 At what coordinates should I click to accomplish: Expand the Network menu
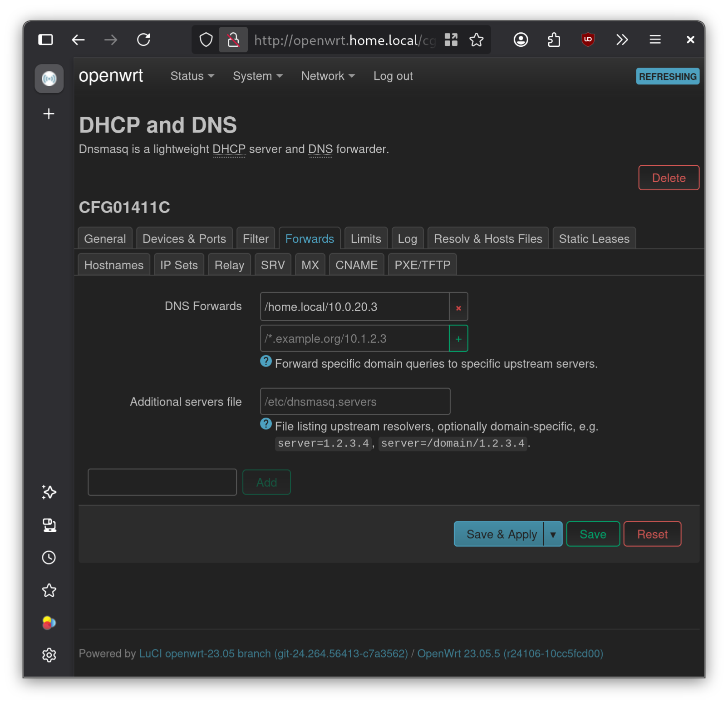point(328,76)
